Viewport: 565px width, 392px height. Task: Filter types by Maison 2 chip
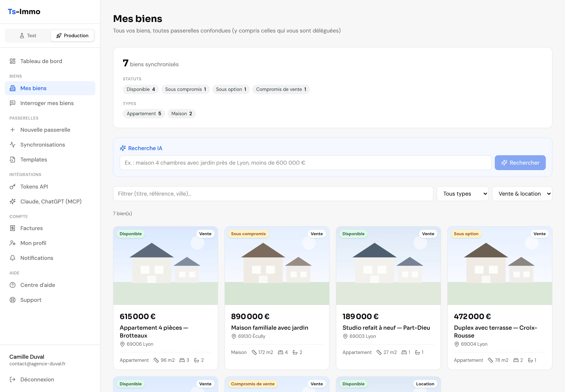(x=181, y=114)
